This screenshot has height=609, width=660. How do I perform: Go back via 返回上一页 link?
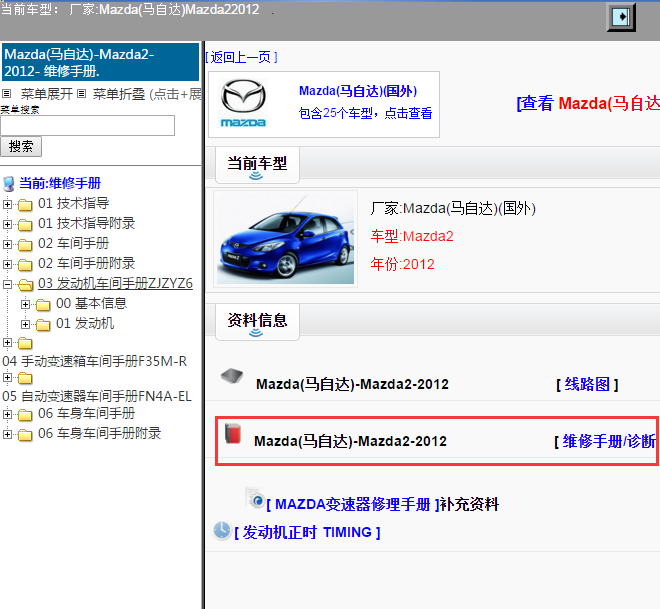tap(241, 57)
